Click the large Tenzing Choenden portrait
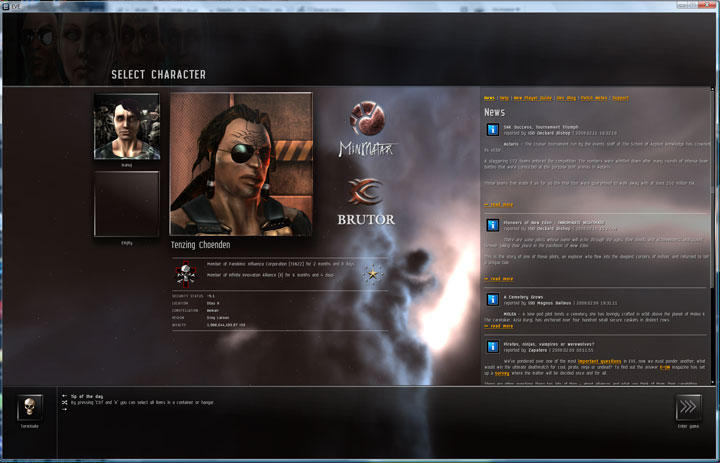 [x=241, y=164]
